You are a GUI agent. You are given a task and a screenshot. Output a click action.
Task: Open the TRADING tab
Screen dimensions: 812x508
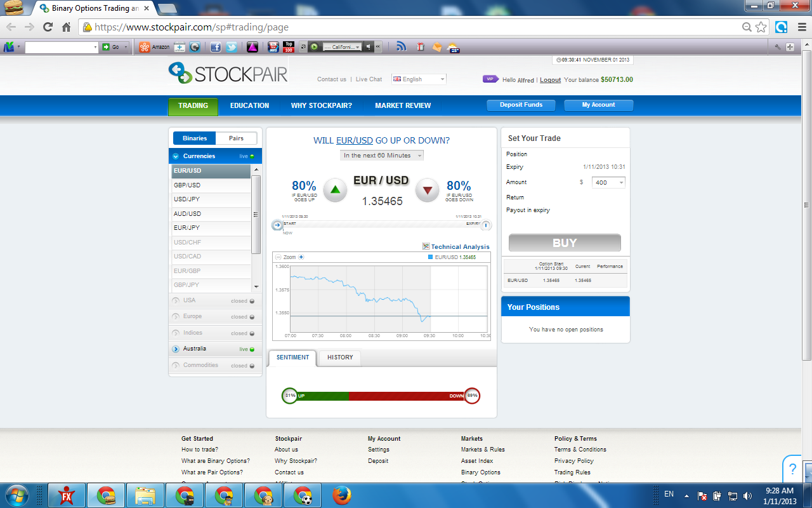click(x=193, y=106)
